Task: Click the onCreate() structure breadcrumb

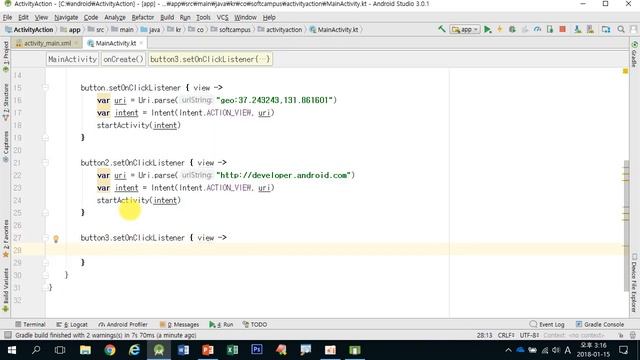Action: click(123, 59)
